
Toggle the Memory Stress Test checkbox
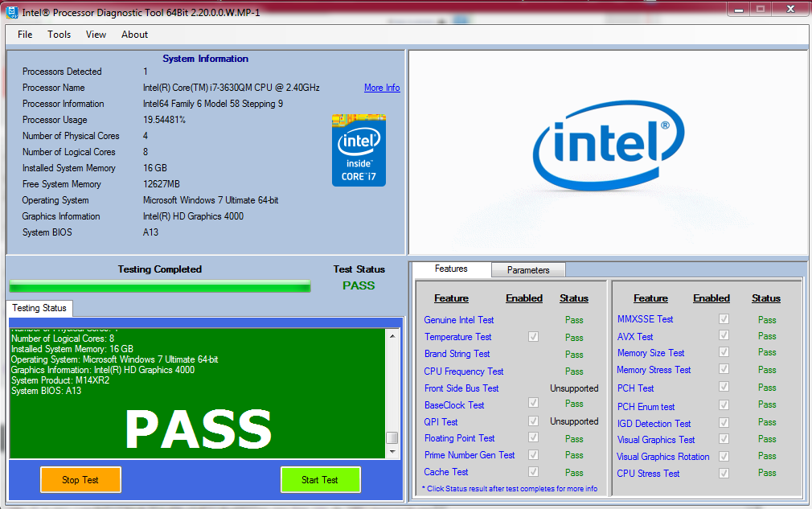[724, 369]
